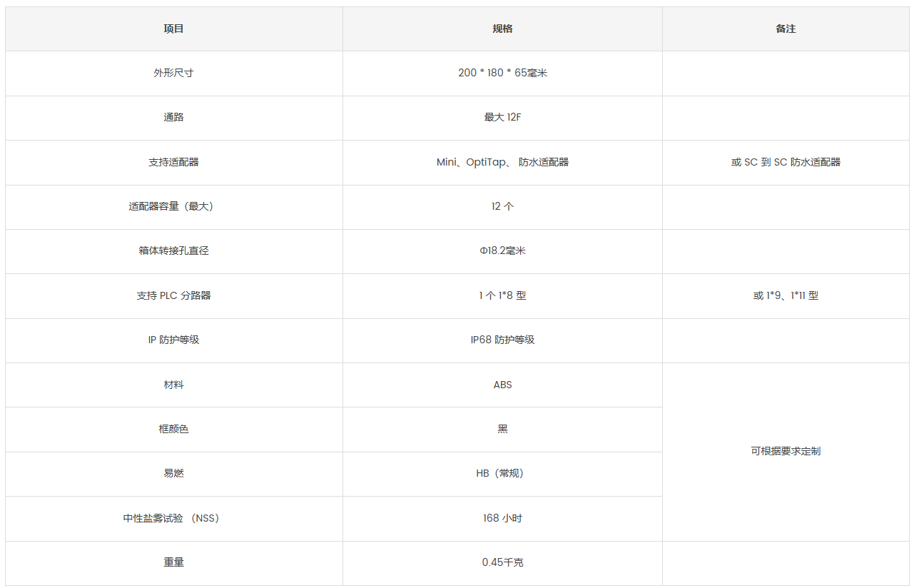Select the IP68 防护等级 cell
The width and height of the screenshot is (914, 588).
502,340
